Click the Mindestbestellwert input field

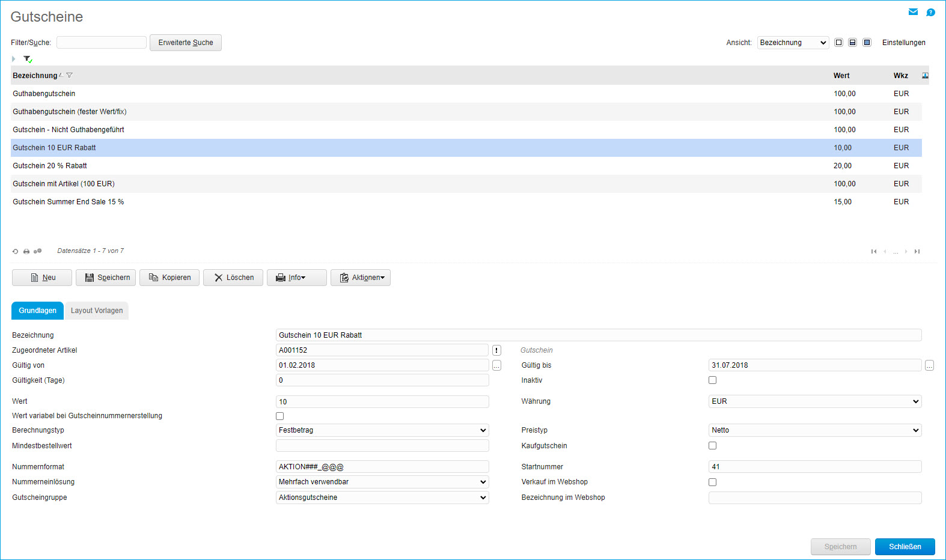(x=382, y=446)
